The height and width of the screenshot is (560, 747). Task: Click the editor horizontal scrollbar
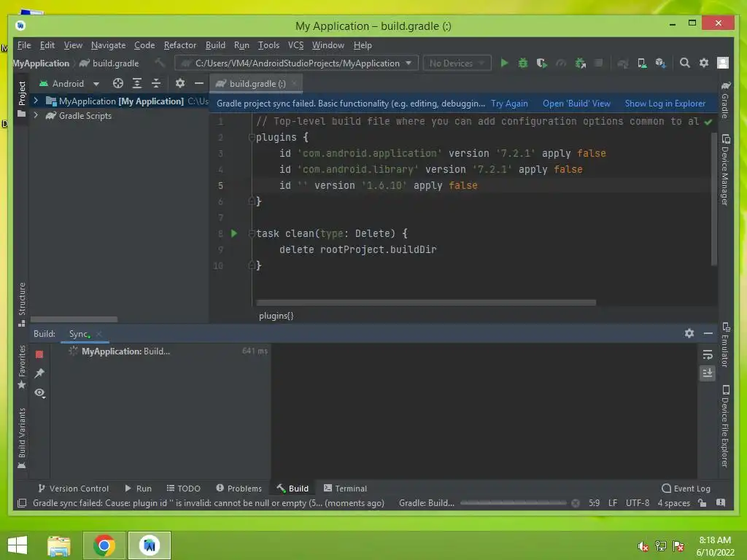coord(426,303)
